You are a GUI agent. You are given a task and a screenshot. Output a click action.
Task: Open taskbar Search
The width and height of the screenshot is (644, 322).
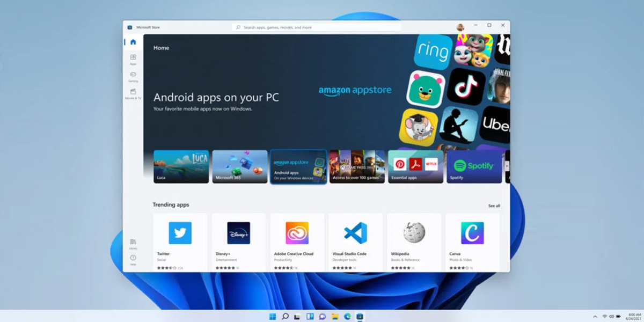pyautogui.click(x=285, y=316)
